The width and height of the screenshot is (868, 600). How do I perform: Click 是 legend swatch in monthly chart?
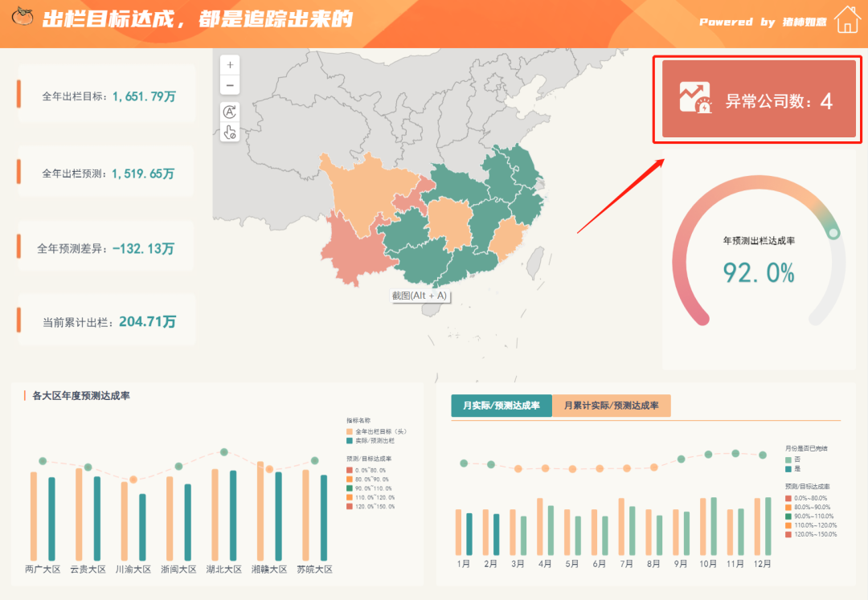pyautogui.click(x=788, y=469)
